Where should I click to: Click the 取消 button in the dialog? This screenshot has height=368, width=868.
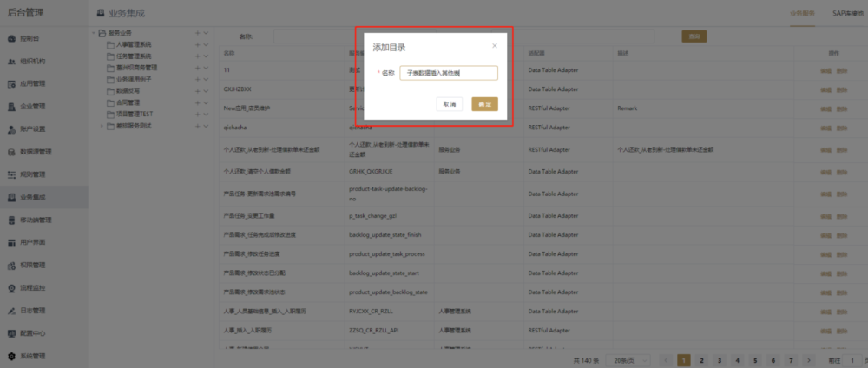[x=449, y=104]
